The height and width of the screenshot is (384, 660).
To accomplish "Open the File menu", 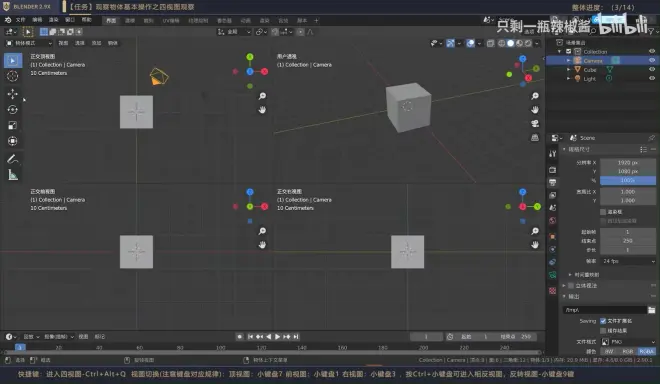I will click(x=21, y=20).
